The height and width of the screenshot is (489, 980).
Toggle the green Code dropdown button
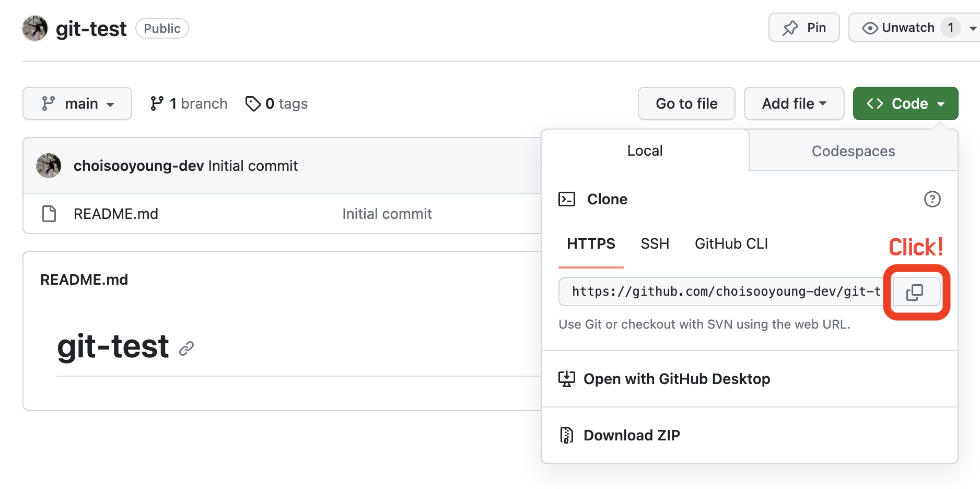click(x=905, y=103)
